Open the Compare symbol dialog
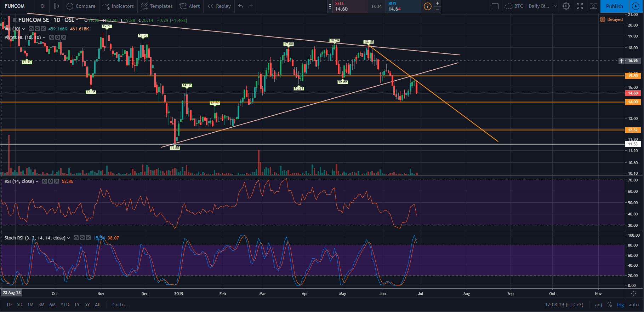 81,6
